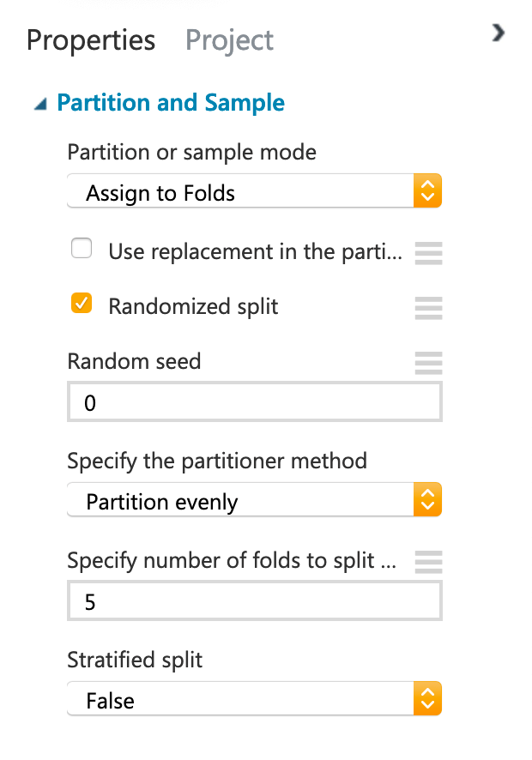
Task: Click the orange arrows on Partition evenly
Action: pos(427,500)
